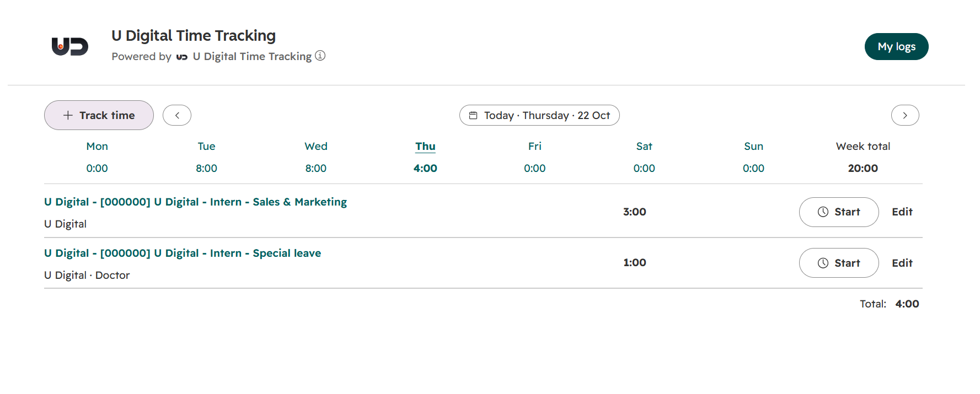Screen dimensions: 980x394
Task: Select the Wed day tab
Action: 316,157
